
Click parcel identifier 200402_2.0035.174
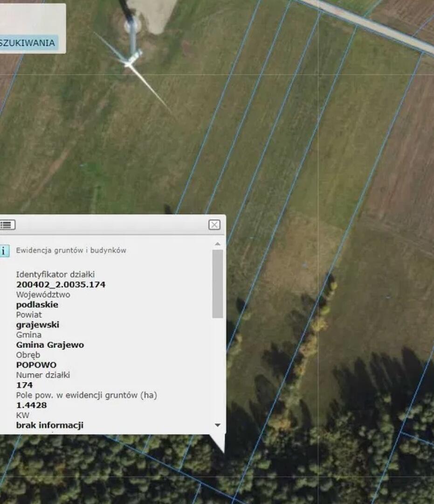click(61, 285)
